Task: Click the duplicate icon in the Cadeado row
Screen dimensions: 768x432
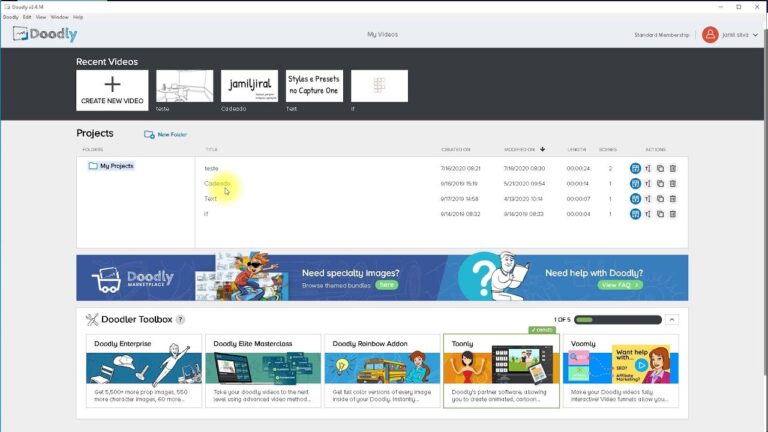Action: (660, 184)
